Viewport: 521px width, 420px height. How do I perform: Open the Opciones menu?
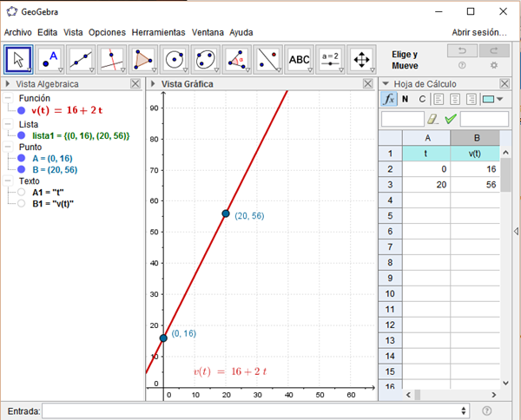[107, 32]
